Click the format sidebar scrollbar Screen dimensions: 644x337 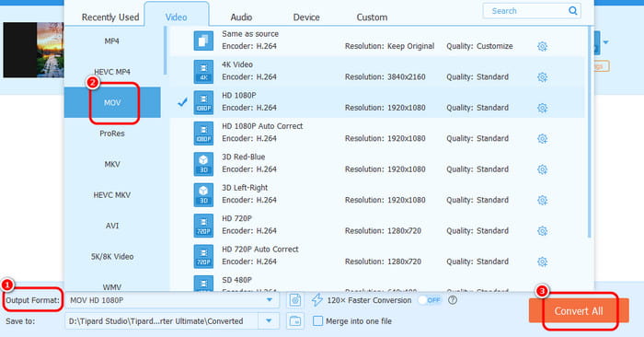[165, 51]
